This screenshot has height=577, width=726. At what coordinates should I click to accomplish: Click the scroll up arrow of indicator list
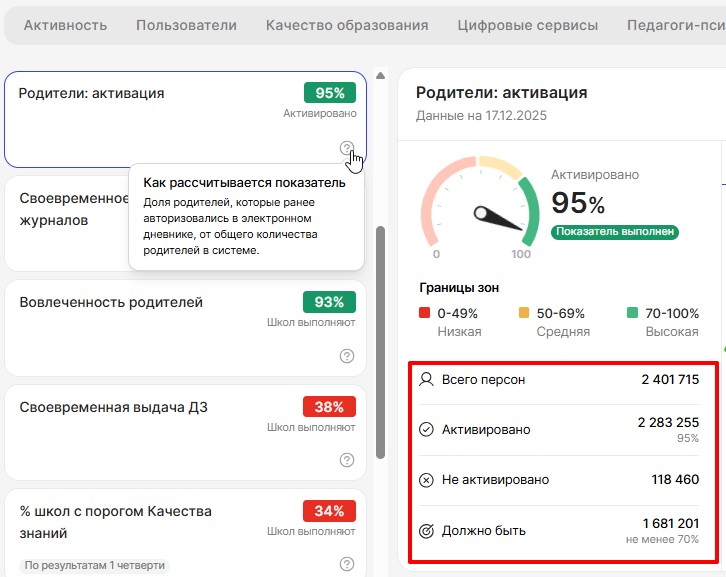click(x=380, y=76)
